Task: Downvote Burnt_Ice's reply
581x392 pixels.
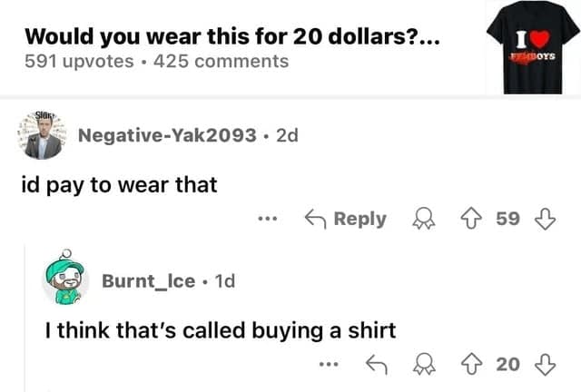Action: click(545, 364)
